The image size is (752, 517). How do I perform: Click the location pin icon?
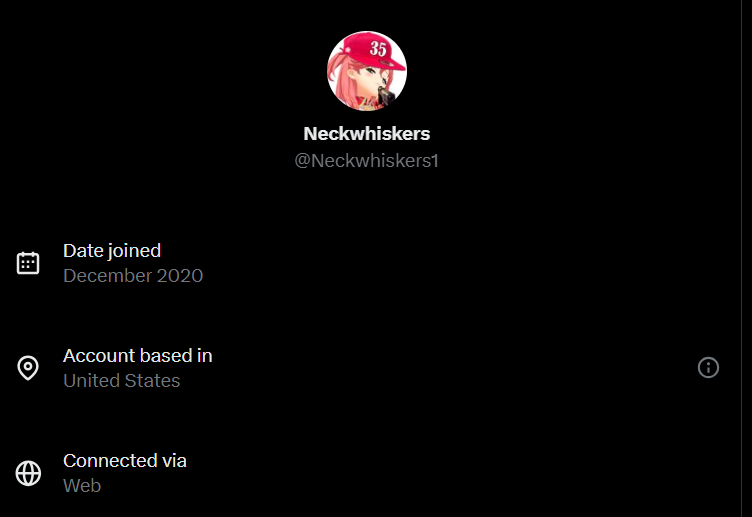[28, 368]
